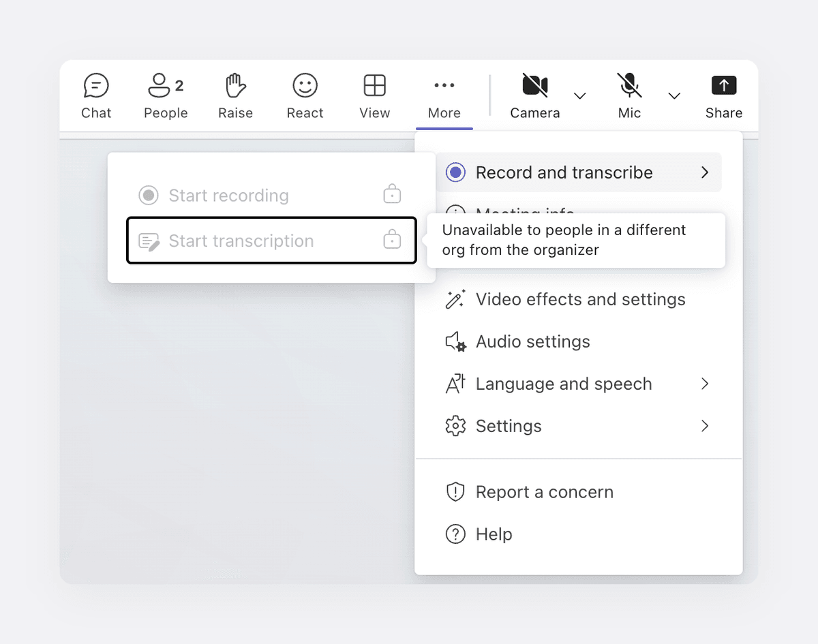Click the Video effects wand icon
818x644 pixels.
point(455,299)
